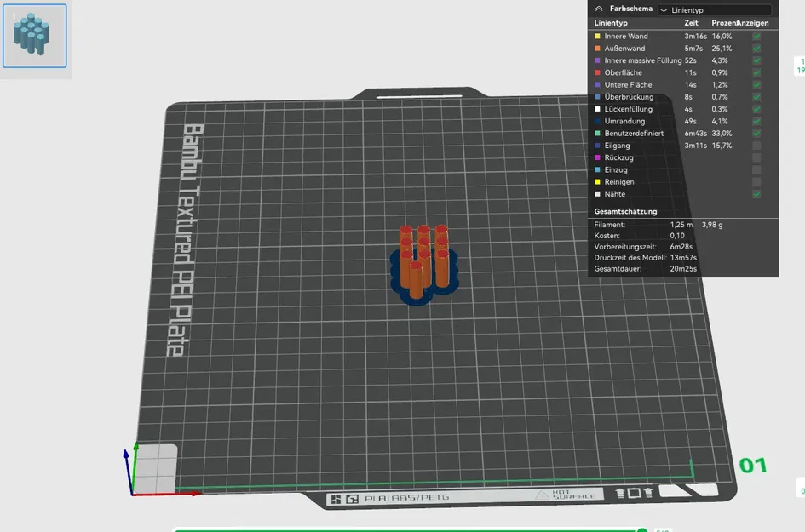The image size is (805, 532).
Task: Toggle display of Umrandung lines
Action: (756, 121)
